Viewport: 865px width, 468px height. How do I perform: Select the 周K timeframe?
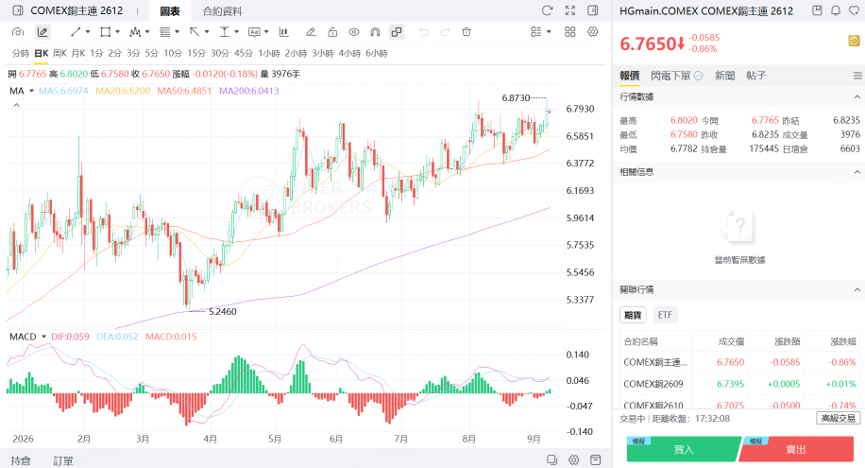[x=60, y=53]
